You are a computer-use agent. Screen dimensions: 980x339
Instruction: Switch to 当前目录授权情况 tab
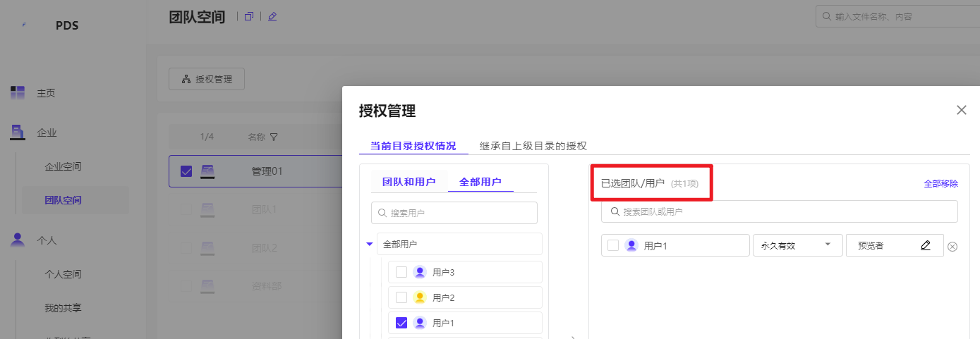tap(413, 146)
